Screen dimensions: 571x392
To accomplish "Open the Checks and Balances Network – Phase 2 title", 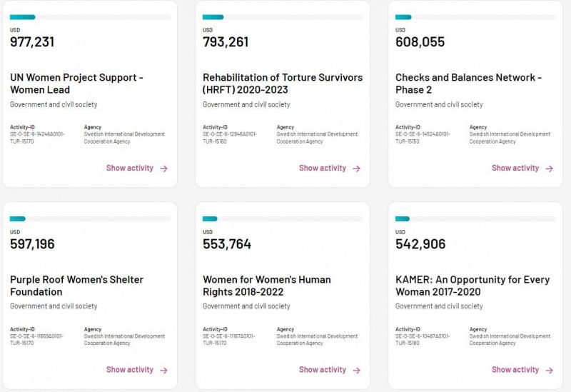I will (469, 84).
